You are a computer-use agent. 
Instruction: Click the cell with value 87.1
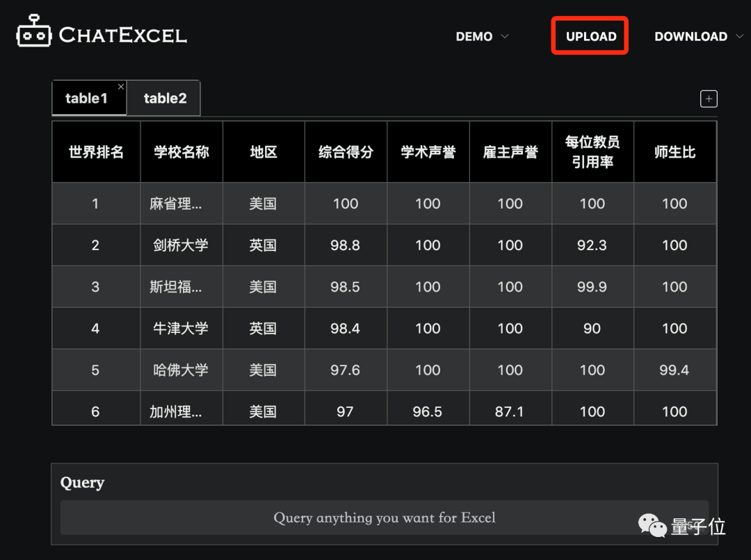(x=510, y=411)
